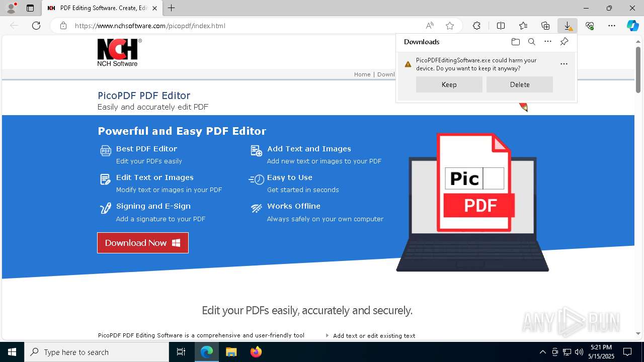View site information lock icon
This screenshot has height=362, width=644.
click(x=63, y=26)
